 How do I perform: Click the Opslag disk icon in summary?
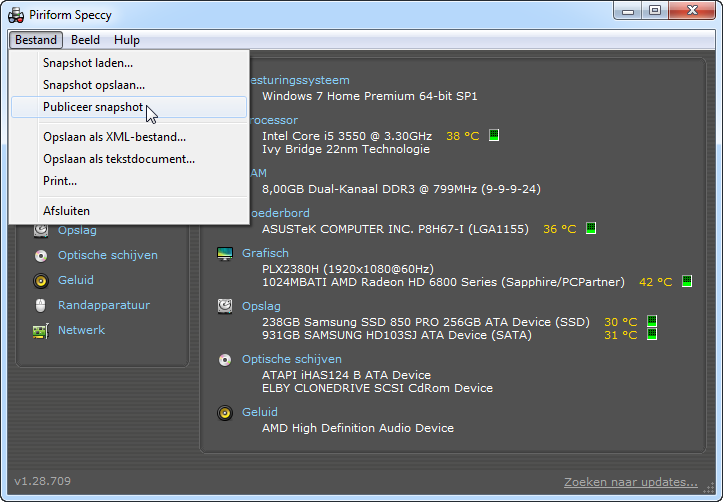(x=225, y=306)
